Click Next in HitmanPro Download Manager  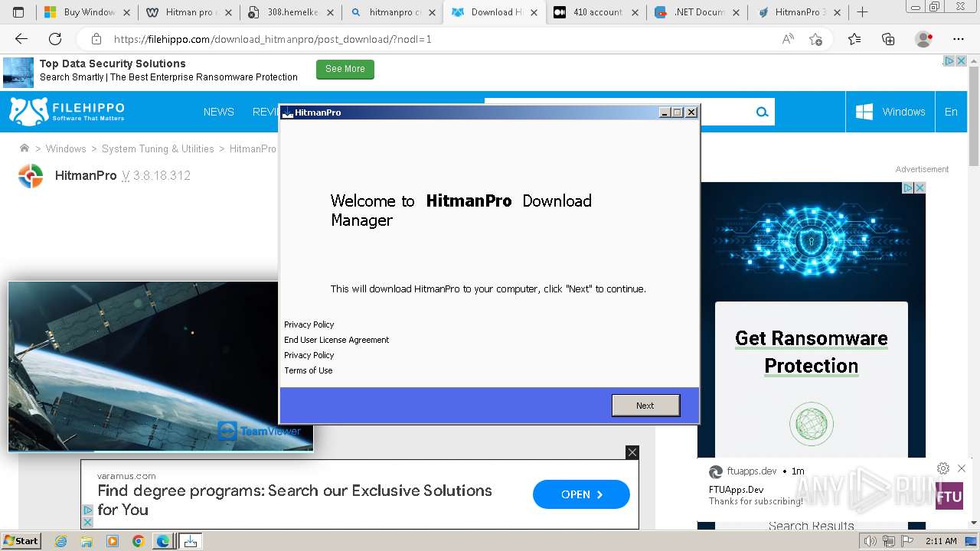645,406
